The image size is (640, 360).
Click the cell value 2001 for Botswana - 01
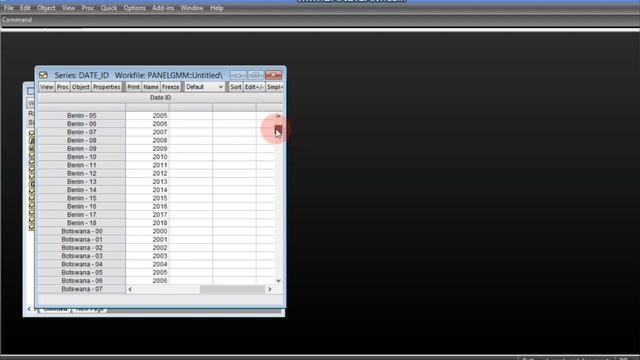point(147,239)
